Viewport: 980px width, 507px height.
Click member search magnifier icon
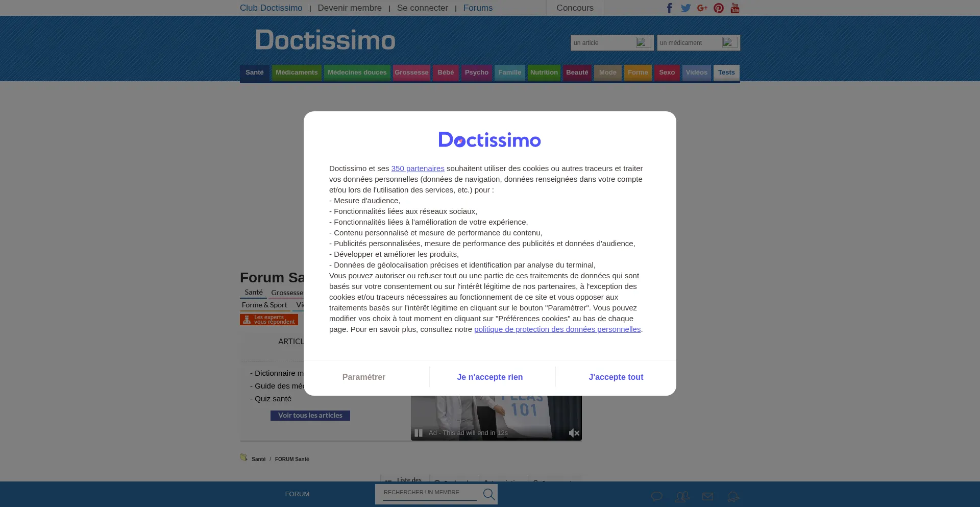click(489, 494)
